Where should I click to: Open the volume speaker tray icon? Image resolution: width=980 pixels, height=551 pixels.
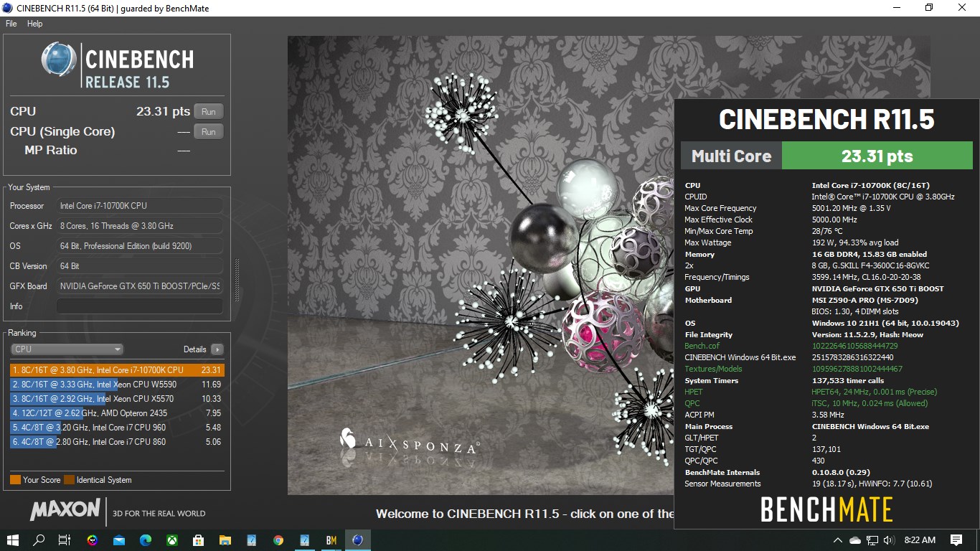[890, 540]
